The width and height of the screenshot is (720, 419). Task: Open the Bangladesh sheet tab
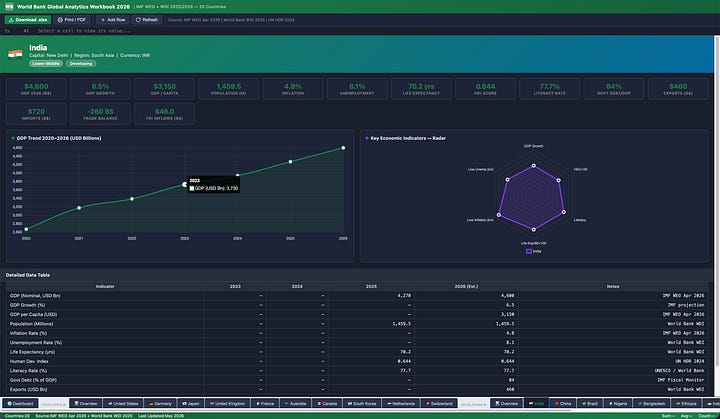[652, 403]
